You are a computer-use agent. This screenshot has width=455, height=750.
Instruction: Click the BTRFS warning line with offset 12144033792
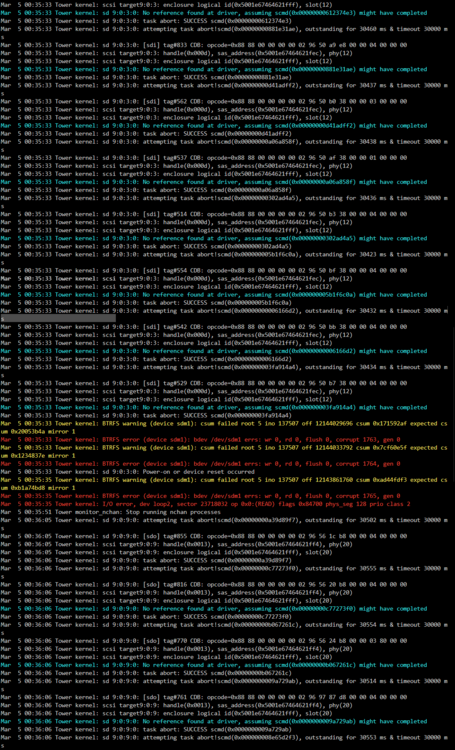(x=224, y=452)
